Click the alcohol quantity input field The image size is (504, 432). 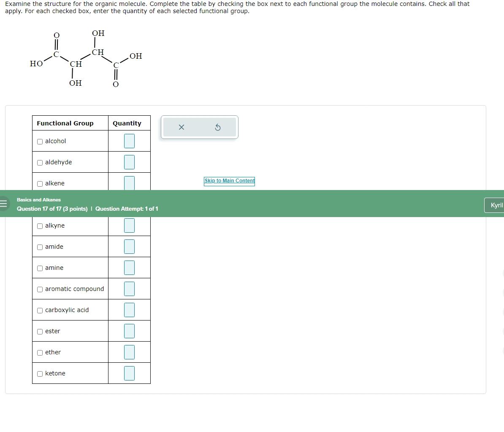[x=129, y=141]
